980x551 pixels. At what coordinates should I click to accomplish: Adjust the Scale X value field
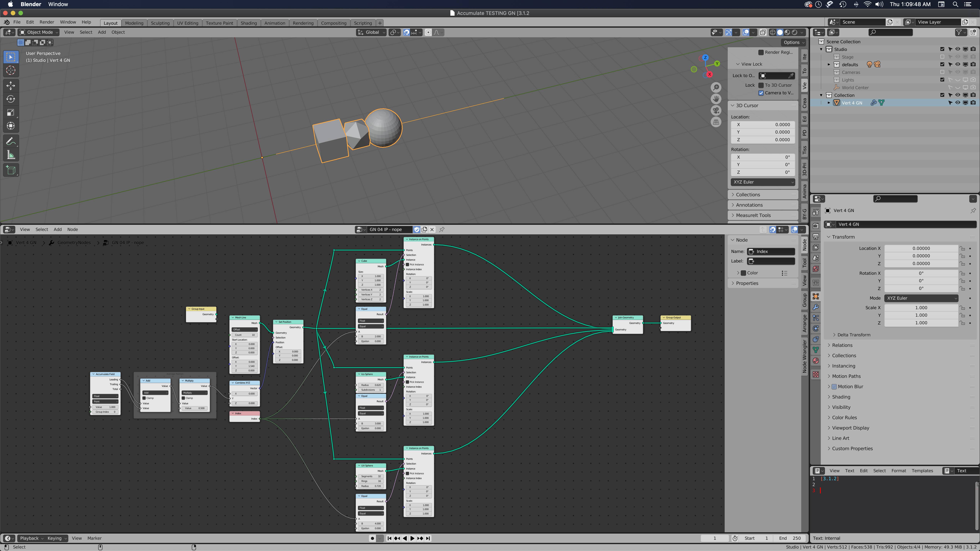coord(921,308)
